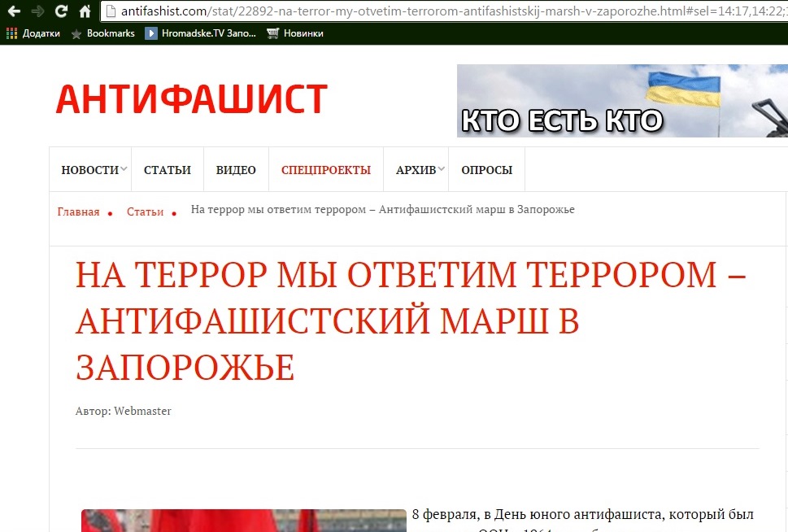Screen dimensions: 788x532
Task: Open the СТАТЬИ navigation menu item
Action: 168,169
